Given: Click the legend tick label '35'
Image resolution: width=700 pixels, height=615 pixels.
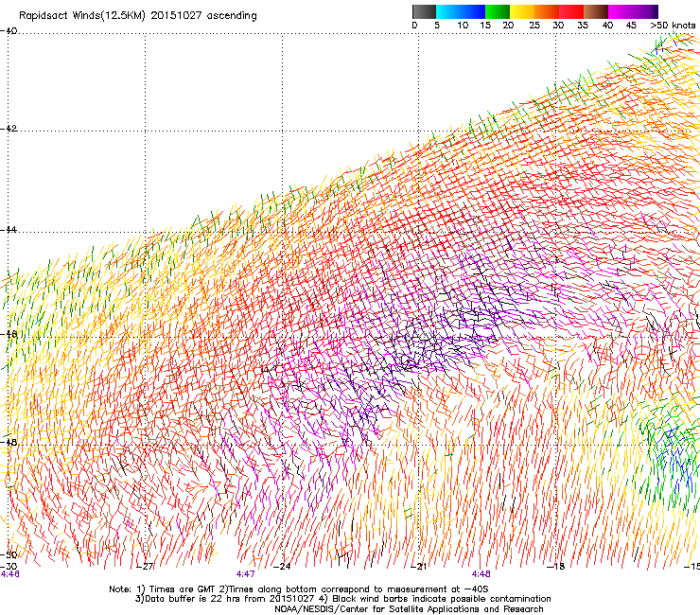Looking at the screenshot, I should [x=583, y=26].
